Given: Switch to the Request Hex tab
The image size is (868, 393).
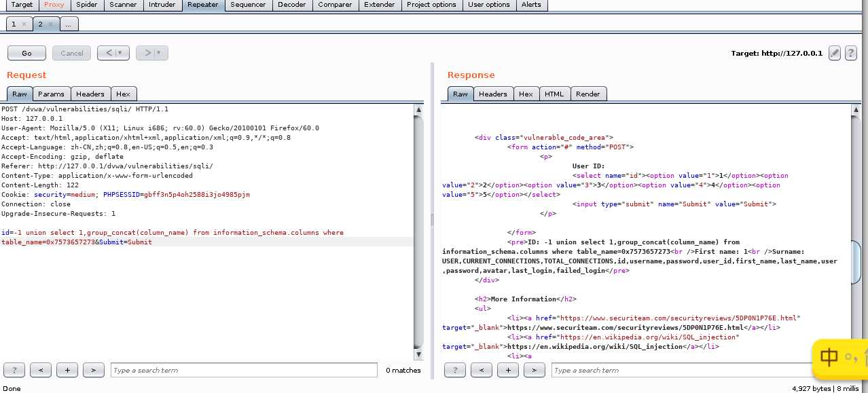Looking at the screenshot, I should [123, 94].
